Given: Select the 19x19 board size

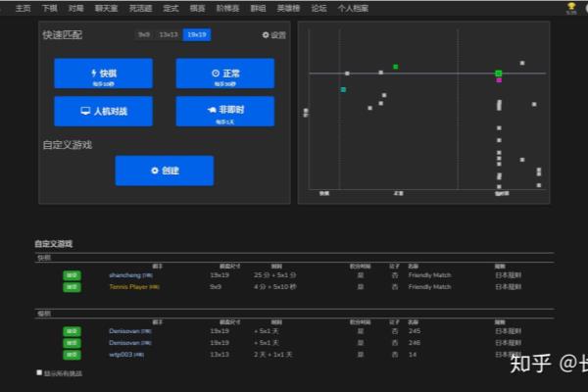Looking at the screenshot, I should point(196,35).
